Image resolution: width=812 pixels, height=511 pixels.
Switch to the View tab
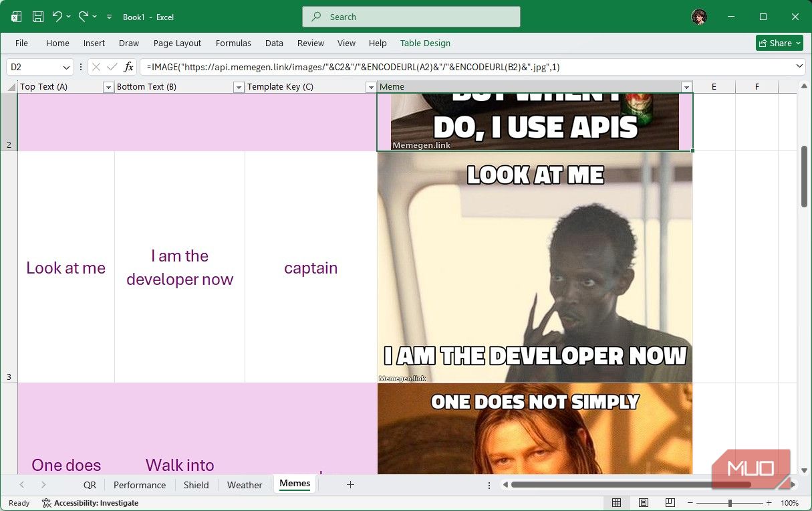tap(346, 43)
